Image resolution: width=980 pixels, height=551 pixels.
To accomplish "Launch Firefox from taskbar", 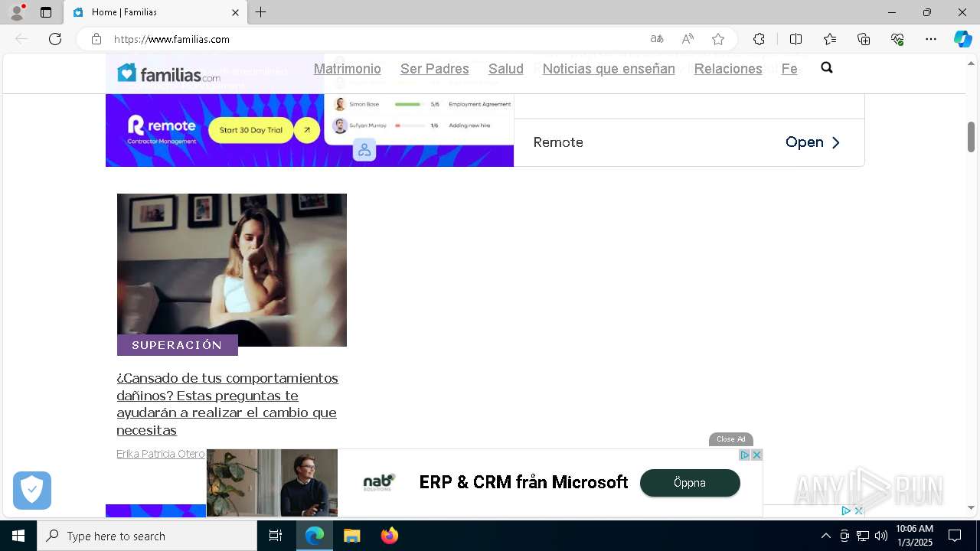I will click(390, 536).
